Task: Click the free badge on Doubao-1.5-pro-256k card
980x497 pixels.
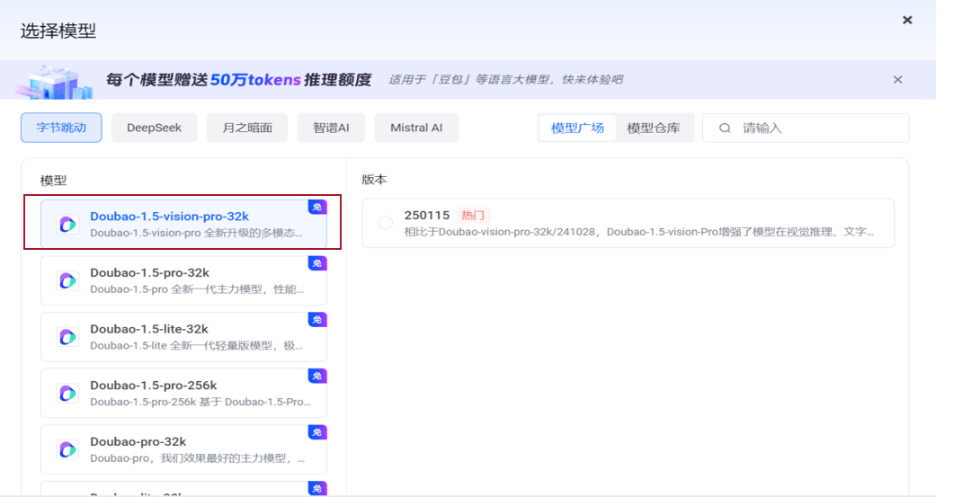Action: [x=317, y=376]
